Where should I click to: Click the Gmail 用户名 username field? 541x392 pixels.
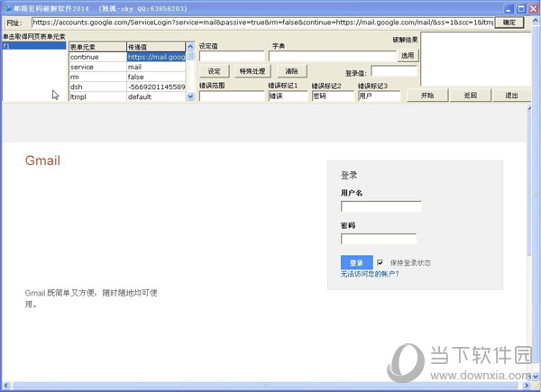click(381, 206)
